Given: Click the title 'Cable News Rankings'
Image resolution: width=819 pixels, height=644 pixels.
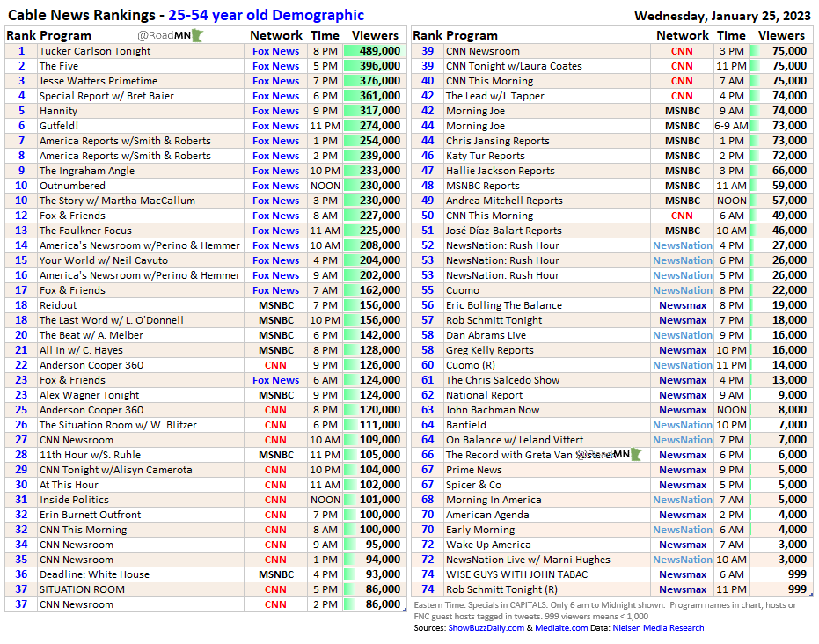Looking at the screenshot, I should pyautogui.click(x=82, y=15).
